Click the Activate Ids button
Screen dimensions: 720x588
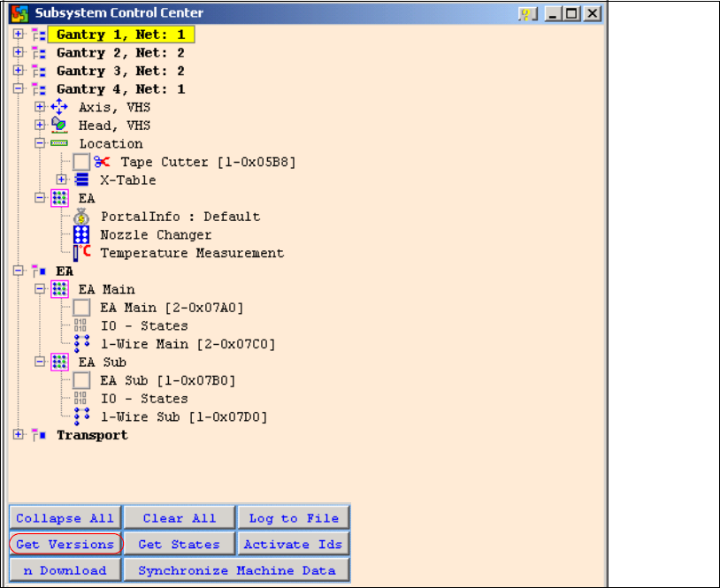click(294, 545)
